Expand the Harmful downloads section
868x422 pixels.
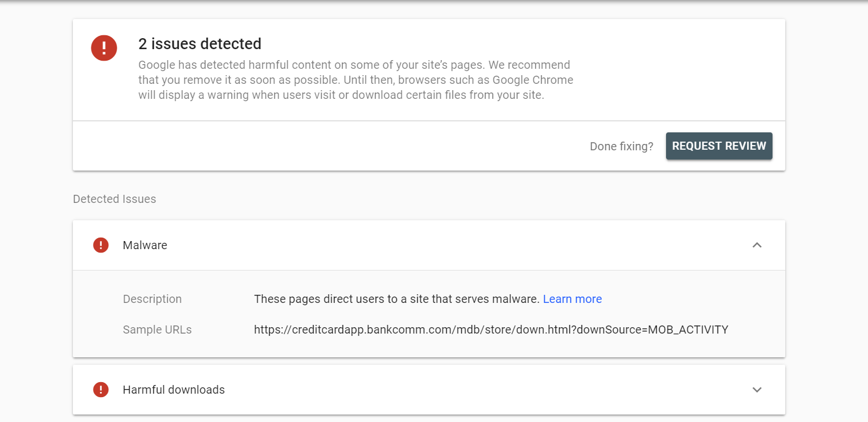[757, 390]
